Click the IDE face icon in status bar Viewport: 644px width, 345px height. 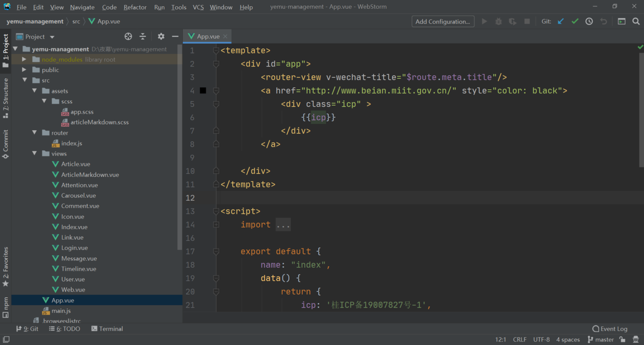636,339
